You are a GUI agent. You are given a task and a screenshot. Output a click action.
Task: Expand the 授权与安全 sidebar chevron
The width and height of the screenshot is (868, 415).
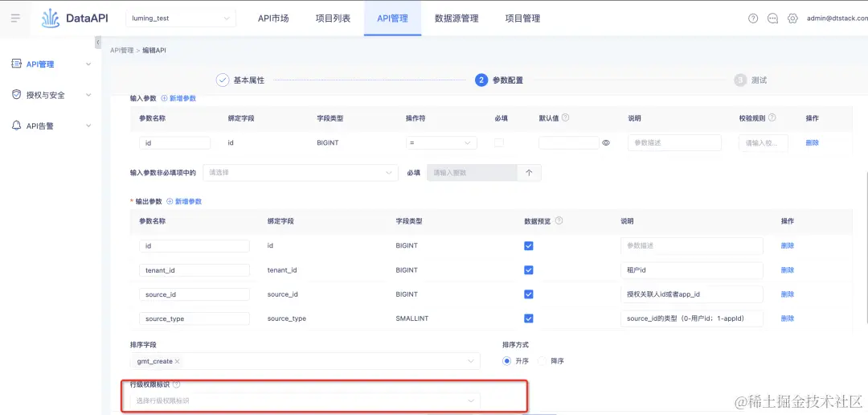pyautogui.click(x=88, y=95)
